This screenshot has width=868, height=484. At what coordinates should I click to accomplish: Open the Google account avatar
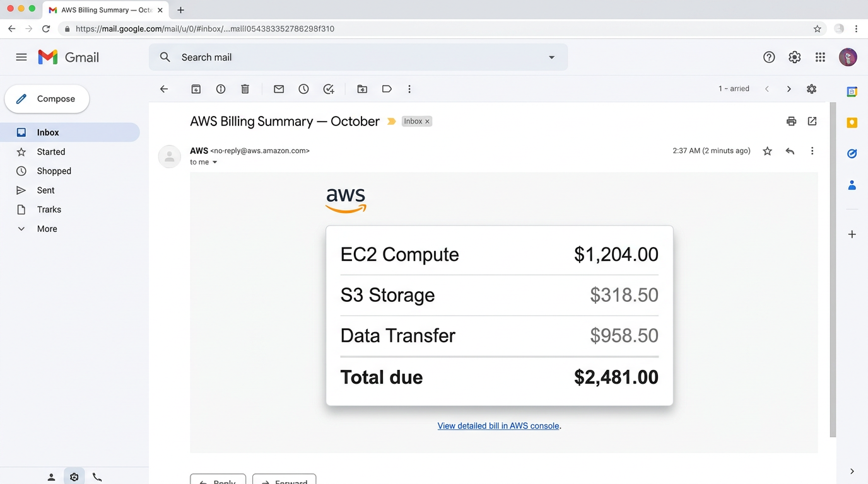[848, 57]
